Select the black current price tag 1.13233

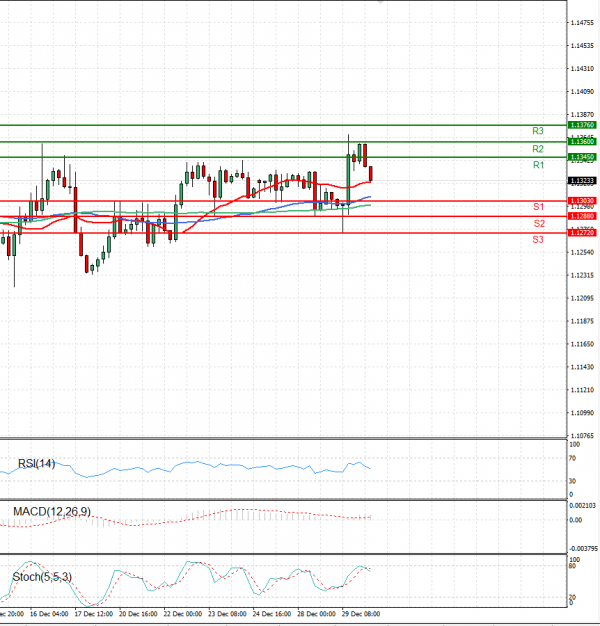582,181
